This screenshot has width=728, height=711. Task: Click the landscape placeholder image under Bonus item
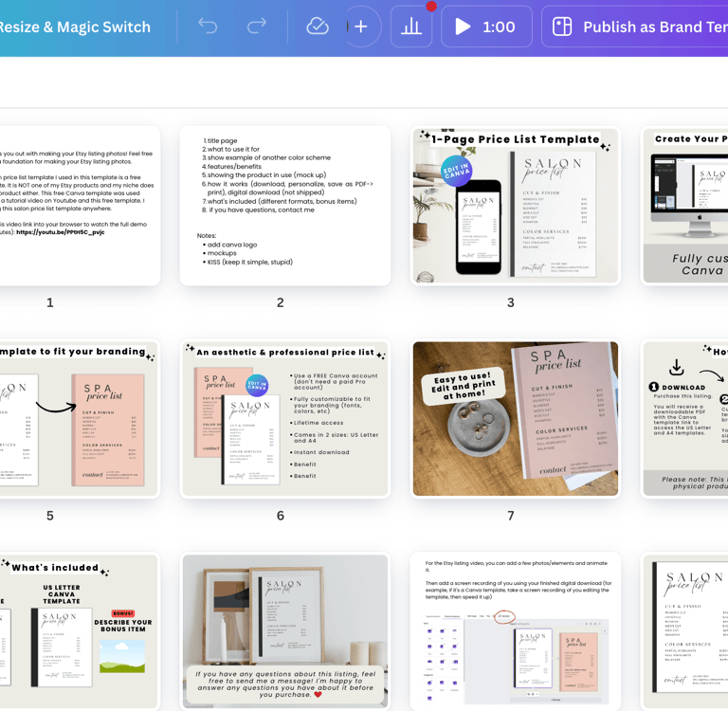click(x=122, y=656)
